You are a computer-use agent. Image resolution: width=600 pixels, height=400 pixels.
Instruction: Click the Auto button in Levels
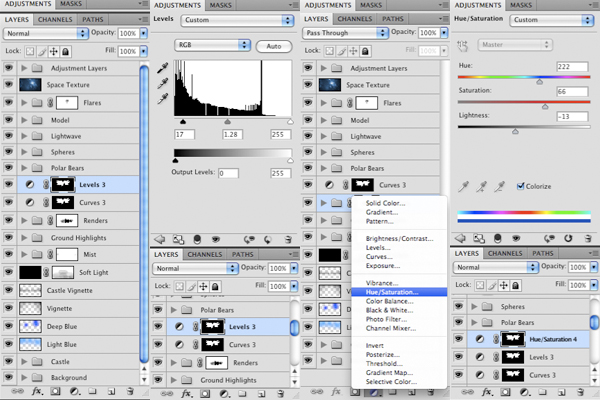[274, 46]
